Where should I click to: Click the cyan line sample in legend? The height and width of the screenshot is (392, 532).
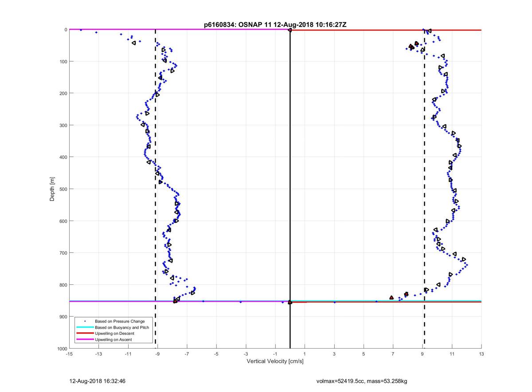(85, 327)
